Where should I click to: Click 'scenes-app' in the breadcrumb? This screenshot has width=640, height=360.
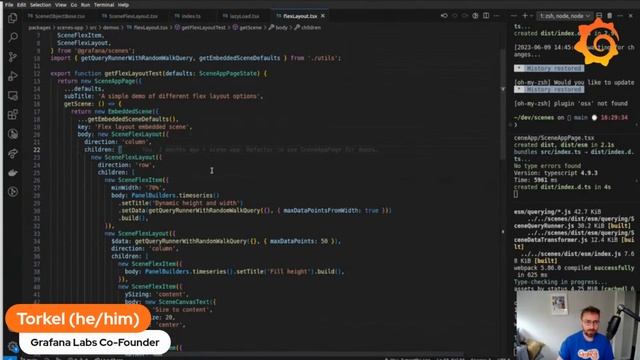click(x=70, y=28)
